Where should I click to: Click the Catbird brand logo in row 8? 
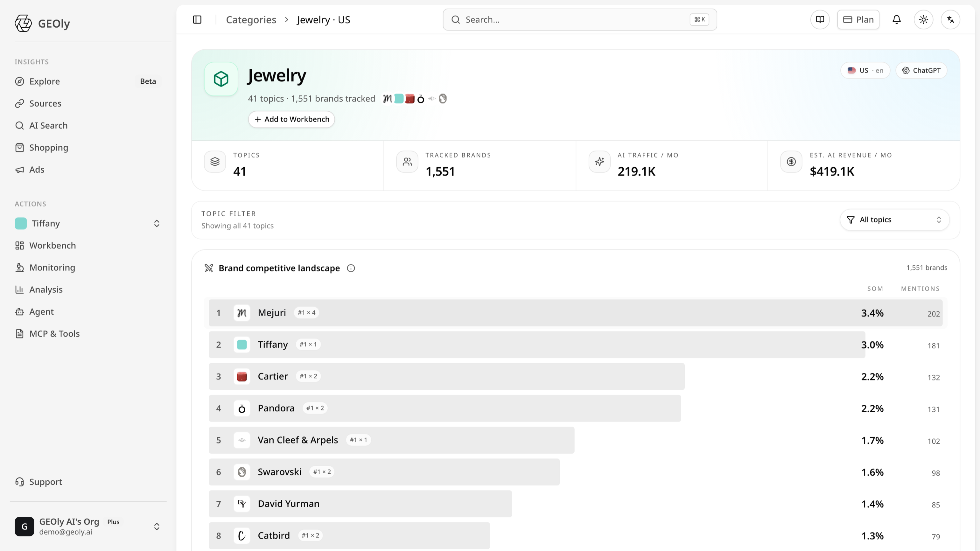click(242, 536)
